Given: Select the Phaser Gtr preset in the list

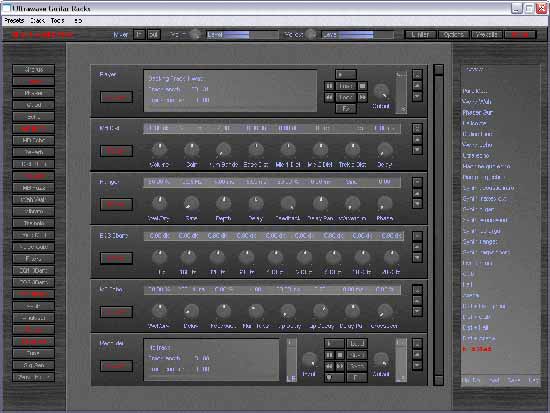Looking at the screenshot, I should (478, 112).
